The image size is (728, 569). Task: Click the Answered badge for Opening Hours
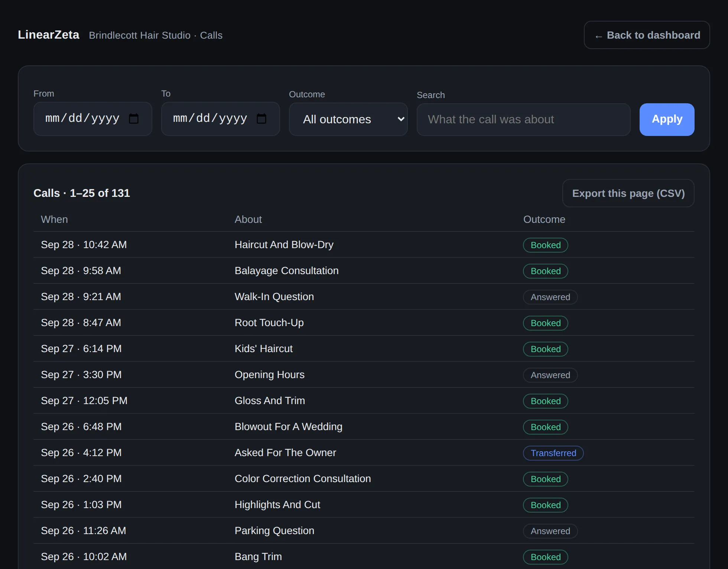click(550, 375)
